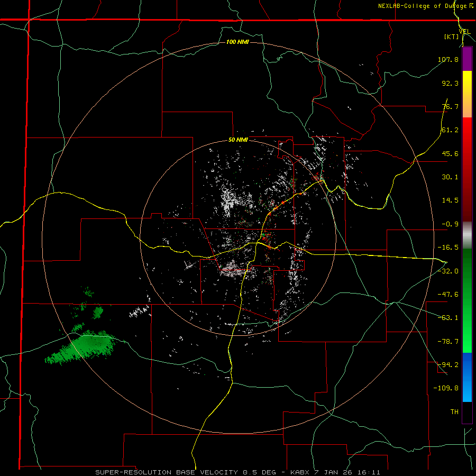Select the 14.5 knot scale value
Viewport: 476px width, 476px height.
(450, 200)
